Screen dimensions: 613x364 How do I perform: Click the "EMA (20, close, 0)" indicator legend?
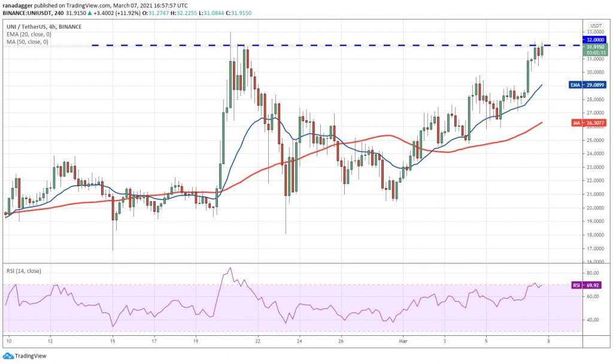coord(29,34)
